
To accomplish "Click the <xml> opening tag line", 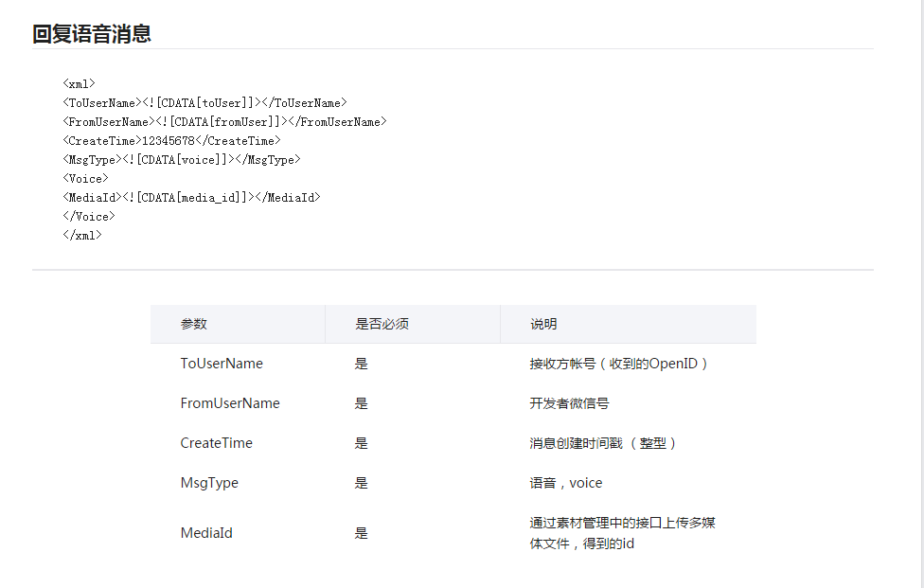I will point(79,83).
